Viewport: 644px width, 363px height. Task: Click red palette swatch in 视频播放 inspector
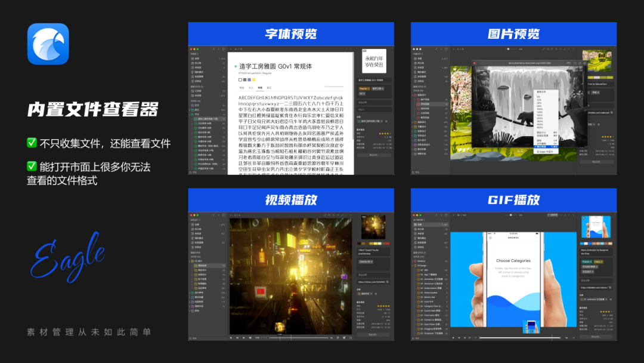tap(388, 244)
